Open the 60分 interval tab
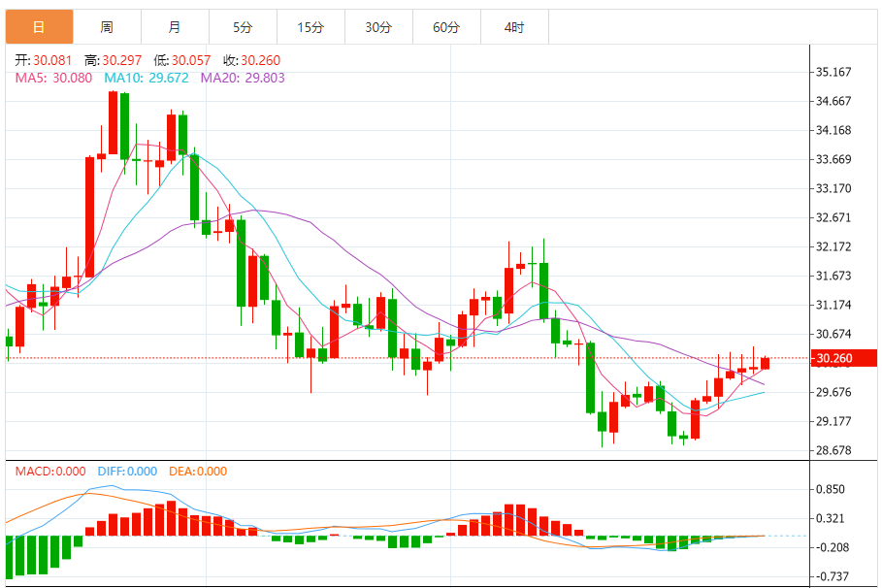Viewport: 882px width, 588px height. (446, 27)
